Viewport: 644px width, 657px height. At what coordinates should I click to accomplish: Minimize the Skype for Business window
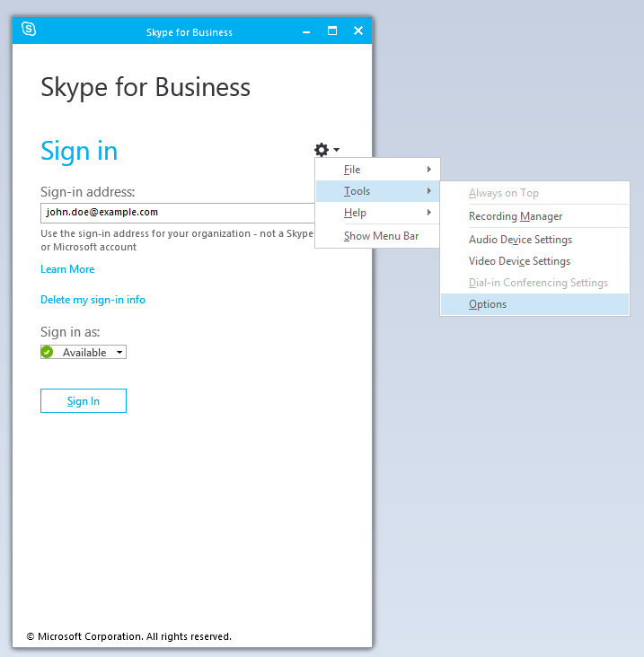[x=305, y=31]
